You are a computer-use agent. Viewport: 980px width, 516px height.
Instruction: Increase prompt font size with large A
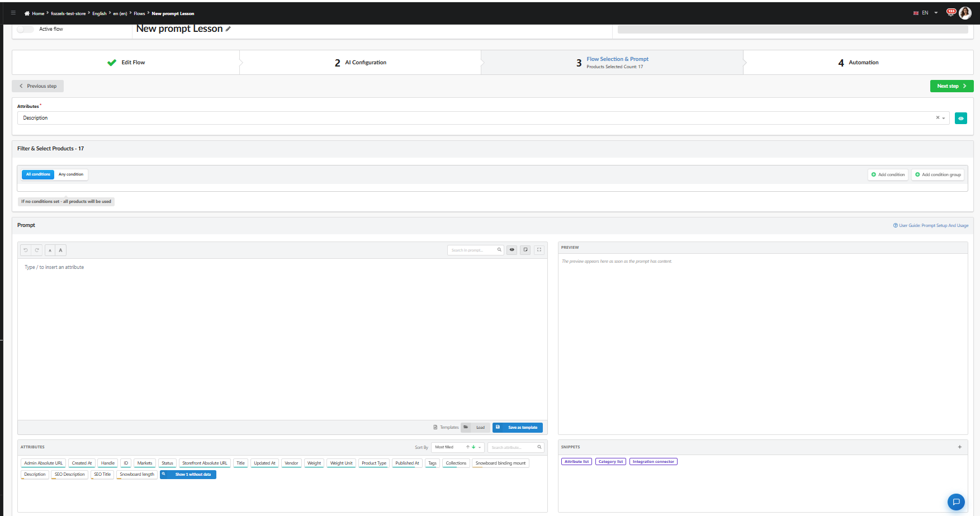pyautogui.click(x=60, y=250)
